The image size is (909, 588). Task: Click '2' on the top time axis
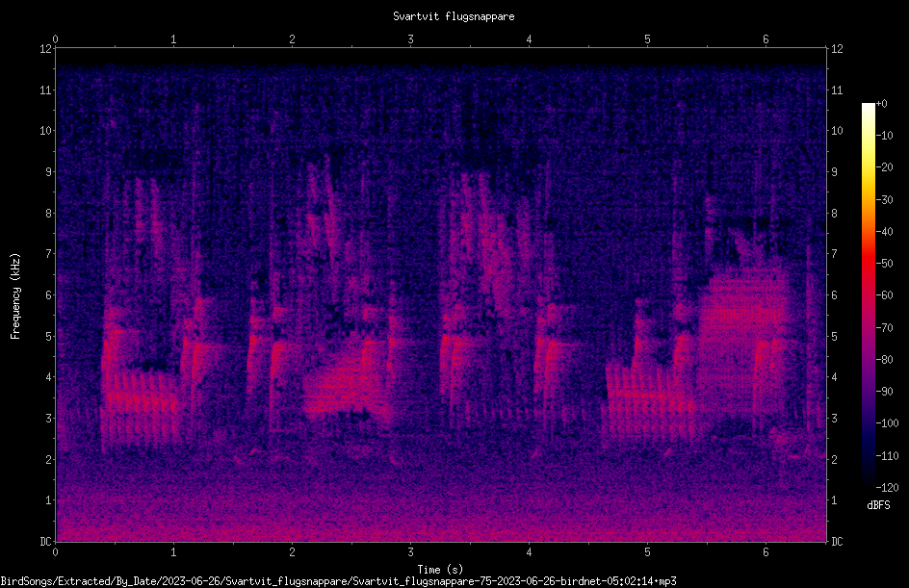click(x=292, y=39)
